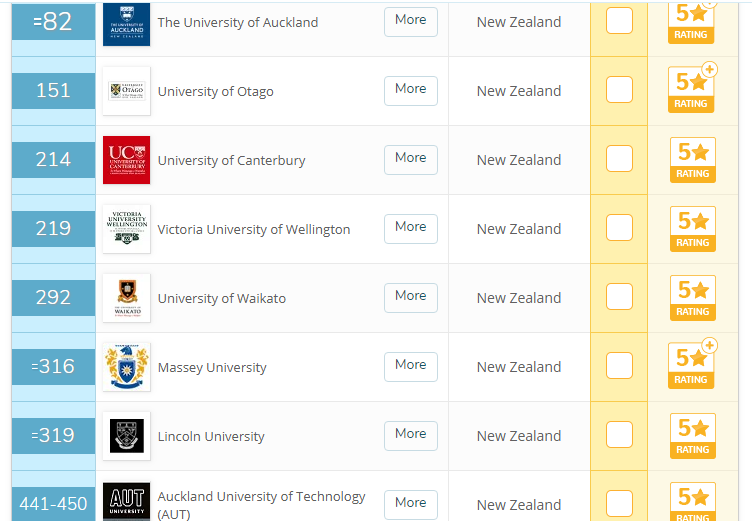This screenshot has height=521, width=752.
Task: Click the AUT University logo
Action: [x=126, y=501]
